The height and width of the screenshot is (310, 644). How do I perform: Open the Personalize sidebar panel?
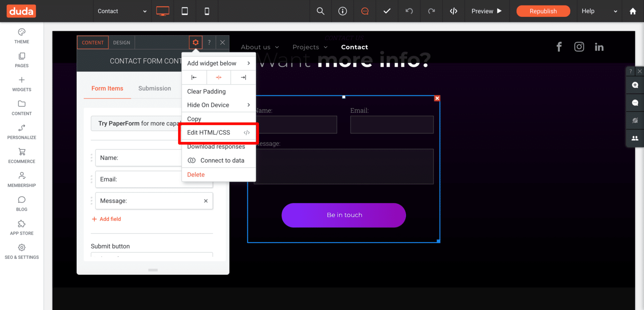pyautogui.click(x=22, y=132)
